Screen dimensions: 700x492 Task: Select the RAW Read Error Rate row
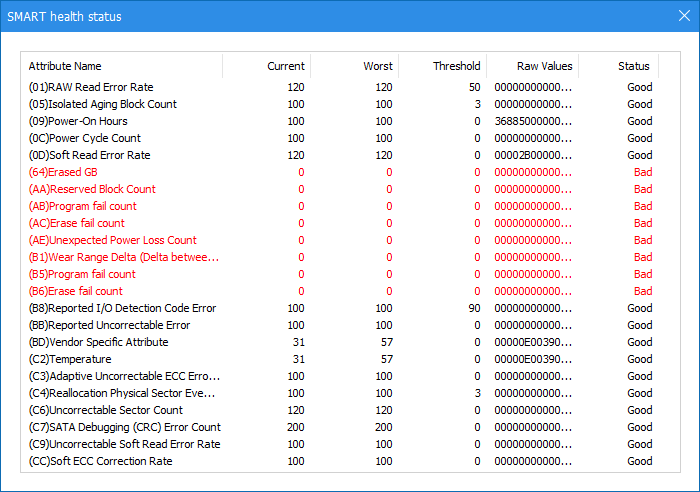91,87
